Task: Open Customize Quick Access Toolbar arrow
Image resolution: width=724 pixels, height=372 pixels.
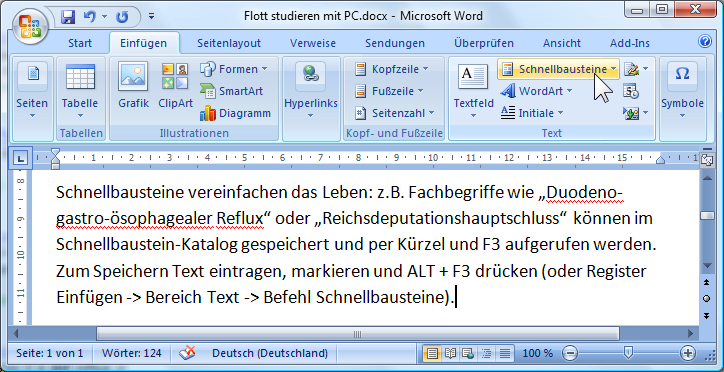Action: (151, 17)
